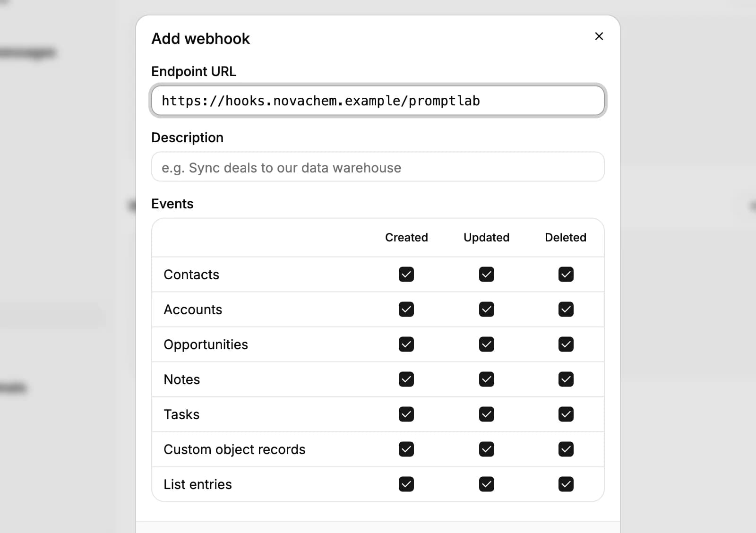Disable Custom object records Deleted event

[x=566, y=449]
